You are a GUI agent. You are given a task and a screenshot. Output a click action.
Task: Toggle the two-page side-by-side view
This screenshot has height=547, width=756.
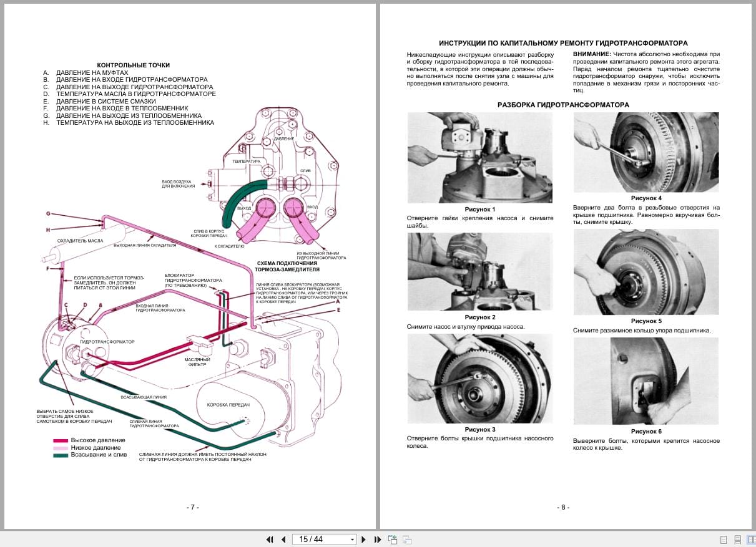[x=752, y=539]
